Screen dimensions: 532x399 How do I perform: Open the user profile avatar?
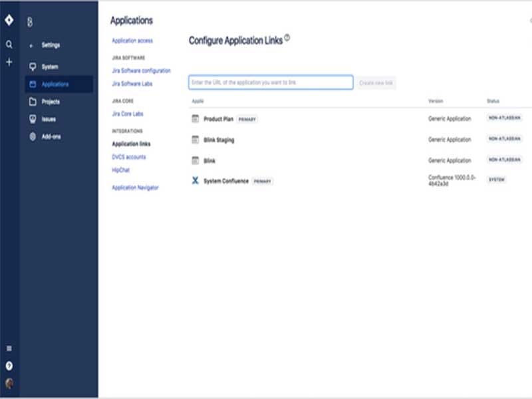(9, 383)
